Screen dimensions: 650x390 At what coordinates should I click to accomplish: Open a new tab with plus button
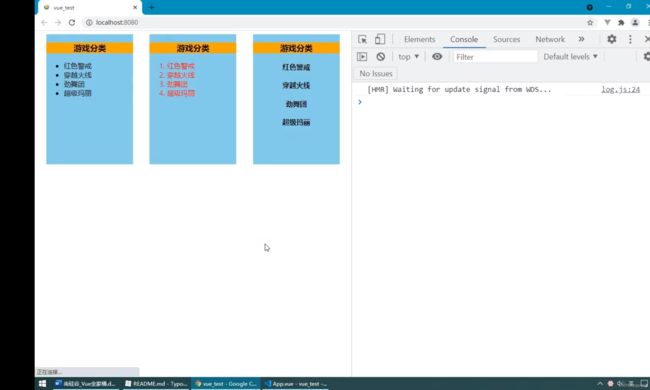click(x=151, y=7)
